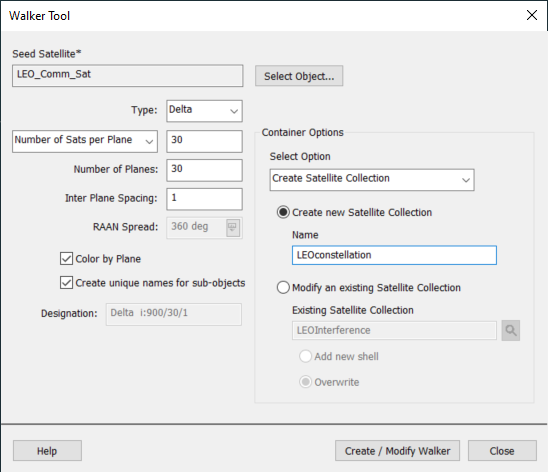Choose Create new Satellite Collection radio option
Screen dimensions: 548x472
[x=283, y=212]
